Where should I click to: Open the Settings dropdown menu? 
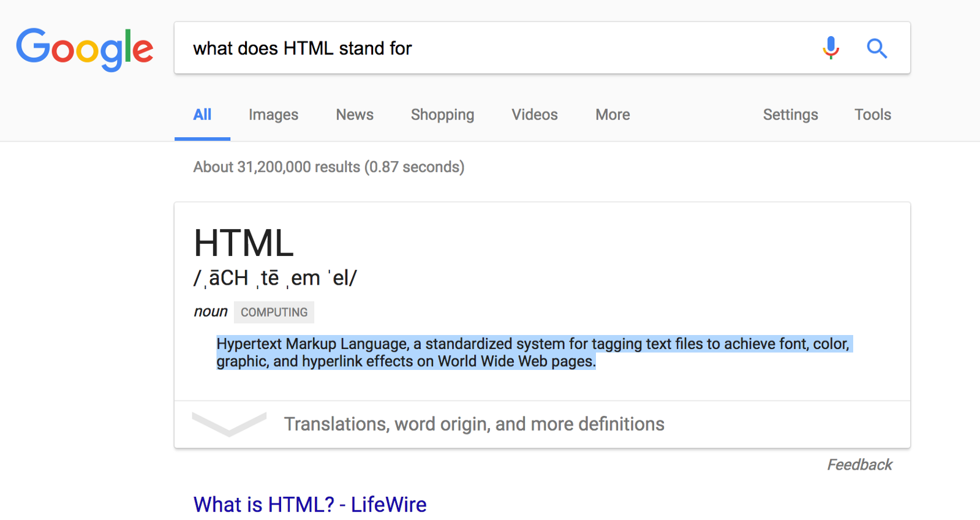pos(790,115)
